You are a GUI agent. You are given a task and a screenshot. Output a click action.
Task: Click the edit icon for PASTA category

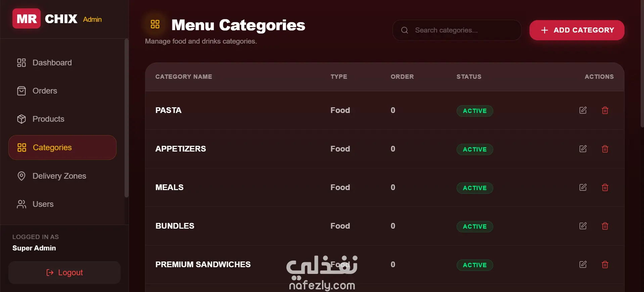click(583, 110)
